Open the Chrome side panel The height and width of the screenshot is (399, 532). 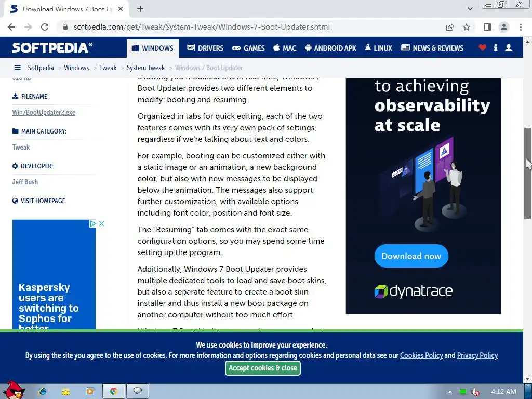pos(487,27)
